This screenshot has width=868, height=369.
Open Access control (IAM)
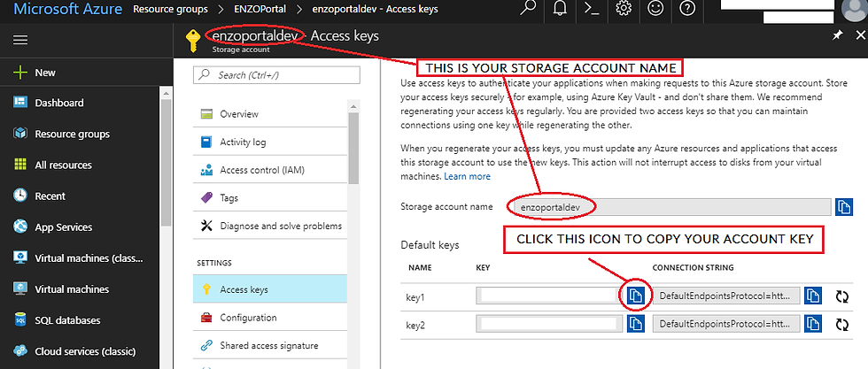(270, 170)
